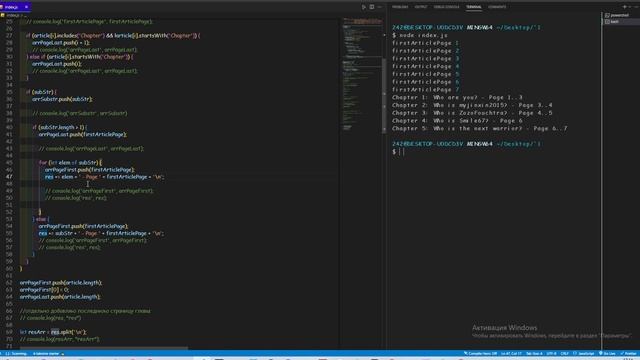Click line number 27 in the gutter
Screen dimensions: 640x360
pyautogui.click(x=9, y=36)
